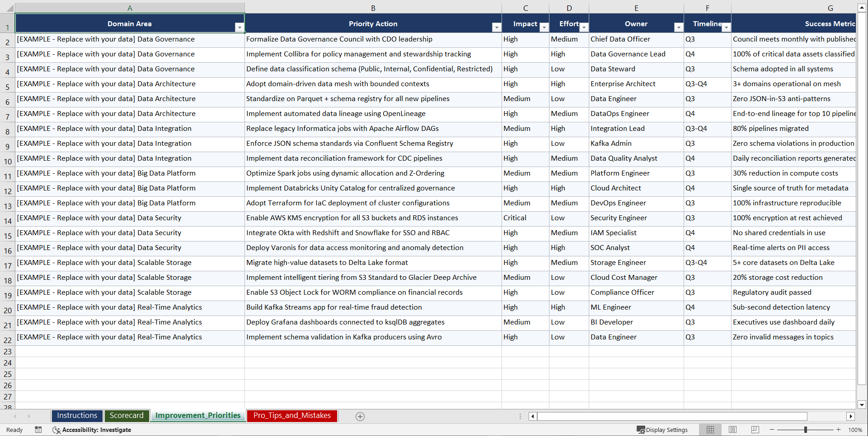Open the Pro_Tips_and_Mistakes sheet tab
The height and width of the screenshot is (436, 868).
pyautogui.click(x=291, y=416)
